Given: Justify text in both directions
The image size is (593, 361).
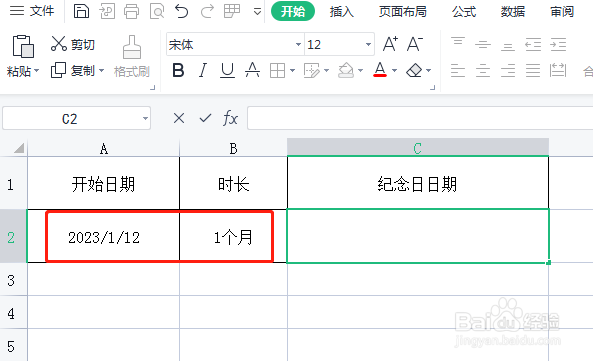Looking at the screenshot, I should click(533, 71).
